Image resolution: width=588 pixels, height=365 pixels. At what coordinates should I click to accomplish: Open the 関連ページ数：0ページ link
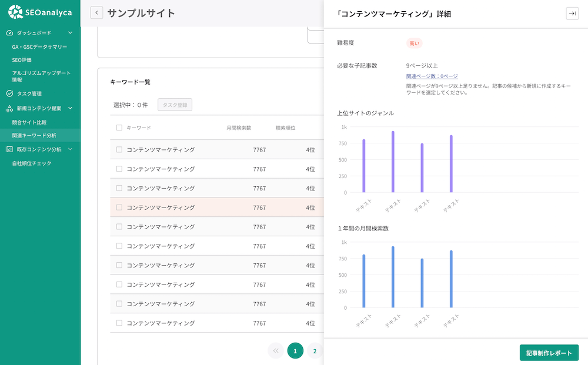pos(432,76)
